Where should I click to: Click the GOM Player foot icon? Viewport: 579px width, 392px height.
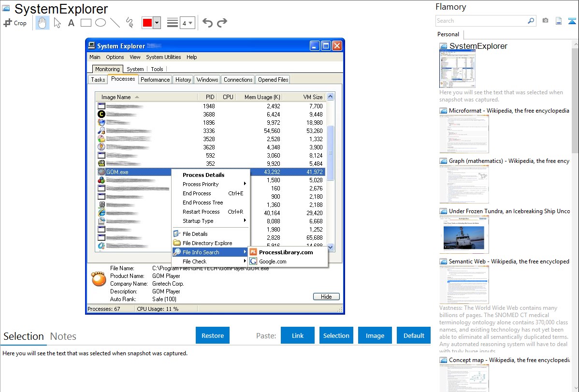tap(99, 279)
